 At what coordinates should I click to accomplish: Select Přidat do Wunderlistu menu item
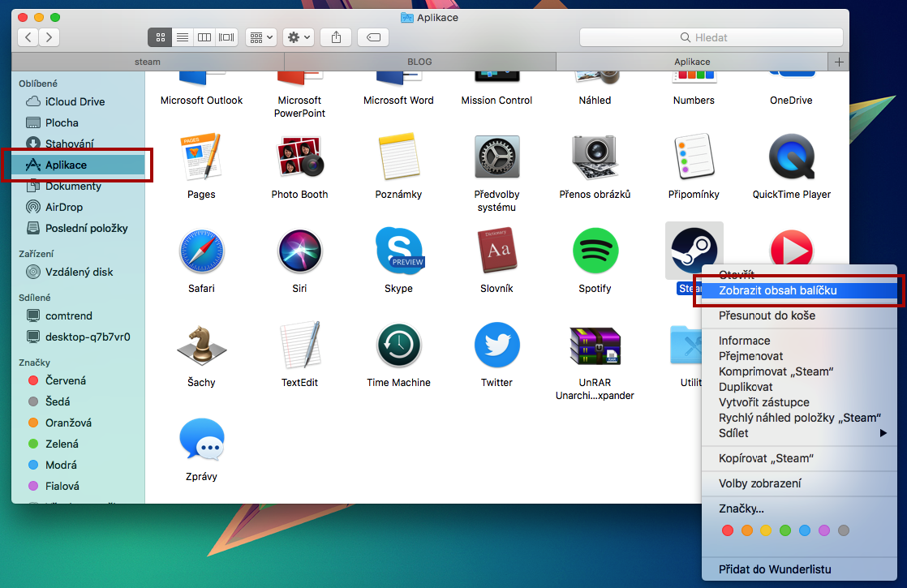tap(799, 569)
